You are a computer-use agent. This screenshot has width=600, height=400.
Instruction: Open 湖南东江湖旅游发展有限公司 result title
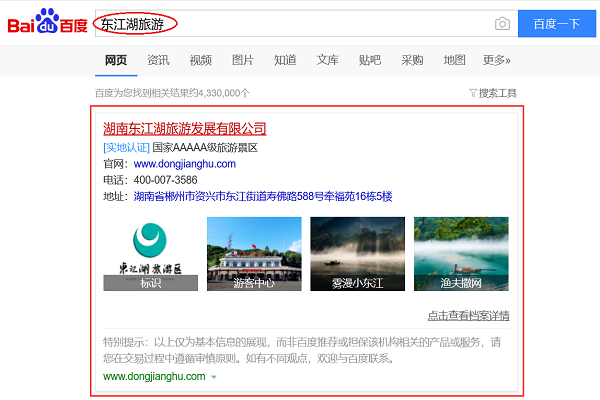click(185, 128)
